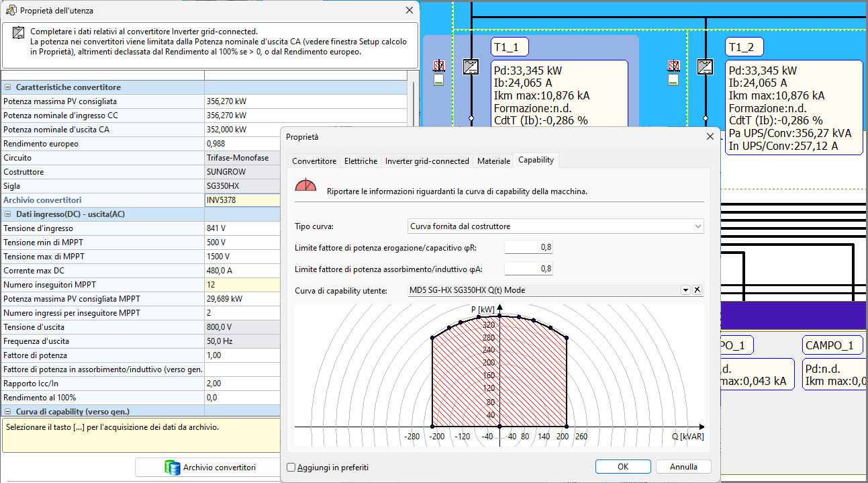This screenshot has height=483, width=868.
Task: Click the Corrente max DC value 480,0 A
Action: pos(242,271)
